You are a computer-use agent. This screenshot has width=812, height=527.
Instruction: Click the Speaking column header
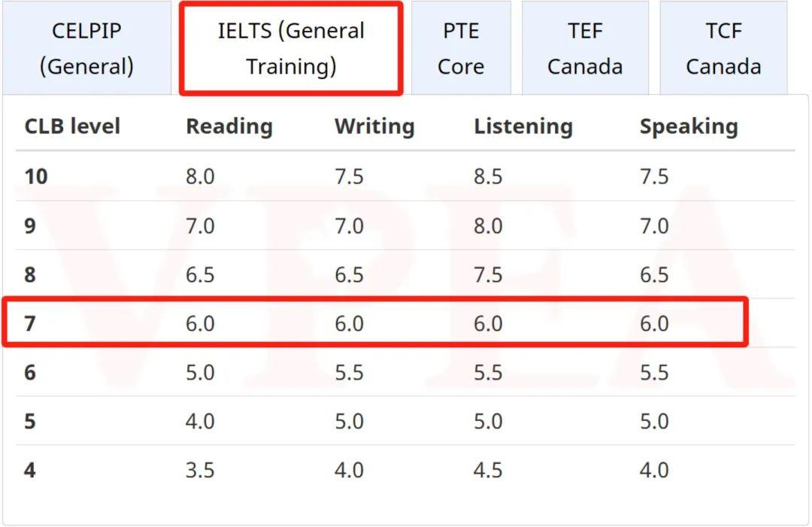pos(689,127)
